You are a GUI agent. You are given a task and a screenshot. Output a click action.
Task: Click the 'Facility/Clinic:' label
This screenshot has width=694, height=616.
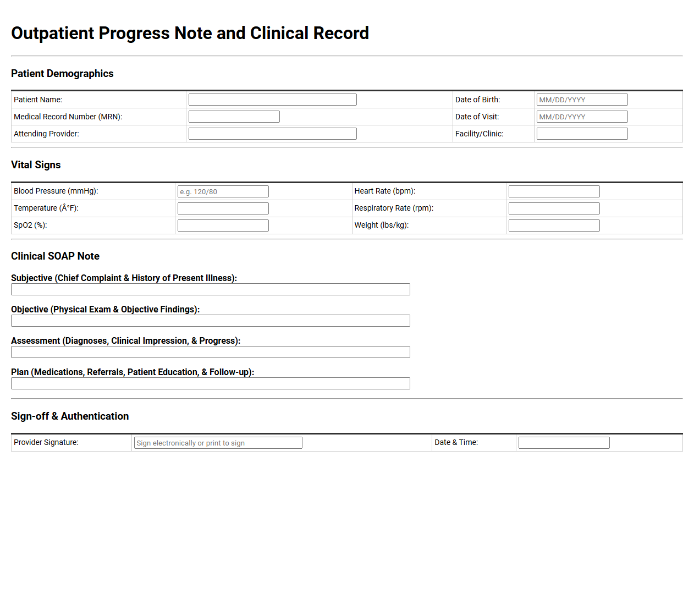coord(479,134)
